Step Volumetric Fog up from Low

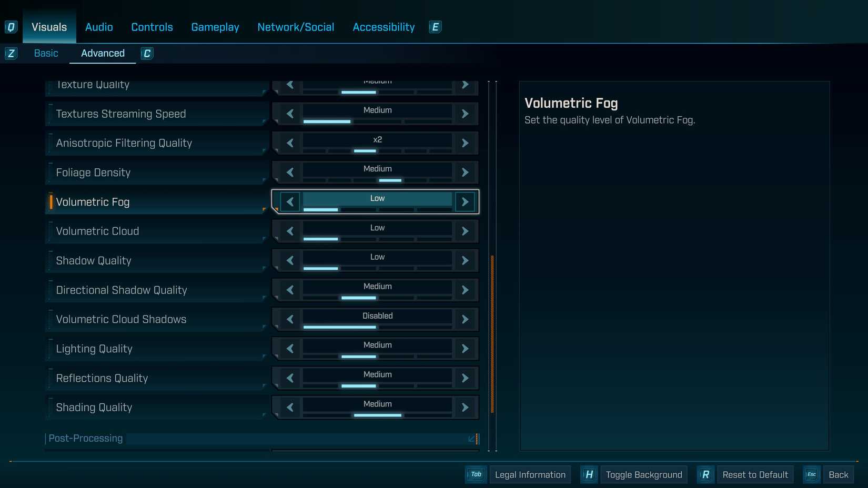465,201
